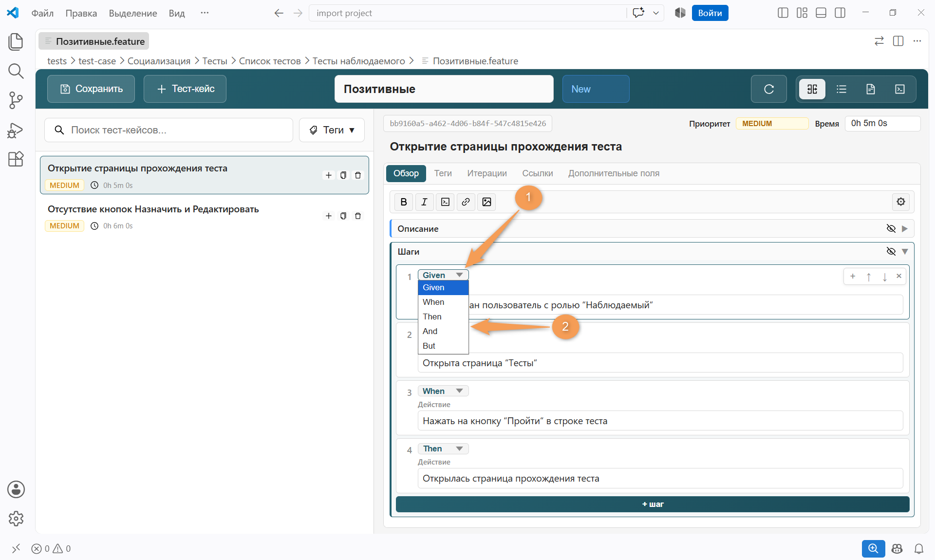Collapse the Шаги section triangle
935x560 pixels.
(x=905, y=251)
